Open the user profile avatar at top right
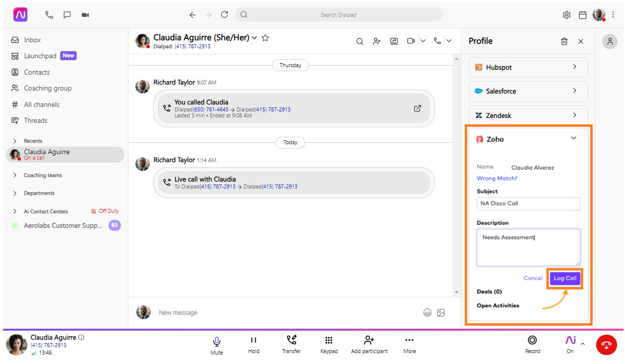The image size is (625, 364). click(599, 15)
